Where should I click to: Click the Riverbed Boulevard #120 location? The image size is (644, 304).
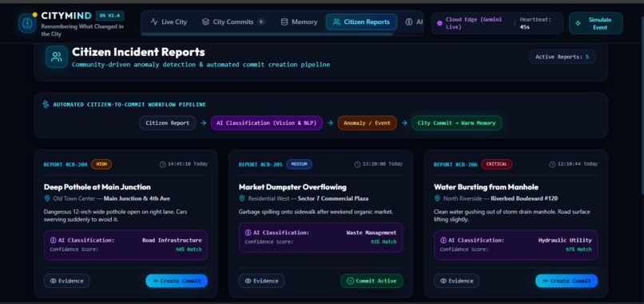tap(524, 198)
